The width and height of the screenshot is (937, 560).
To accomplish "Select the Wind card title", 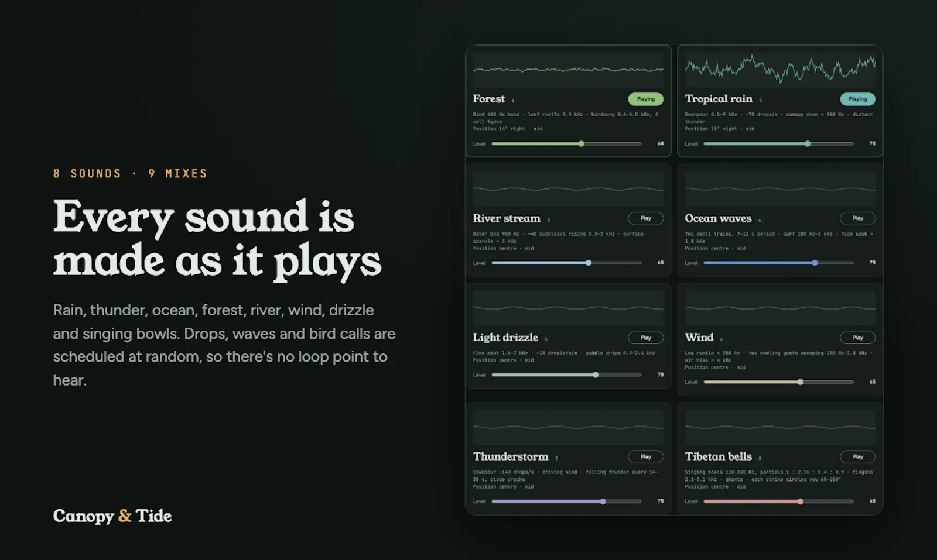I will [x=699, y=338].
